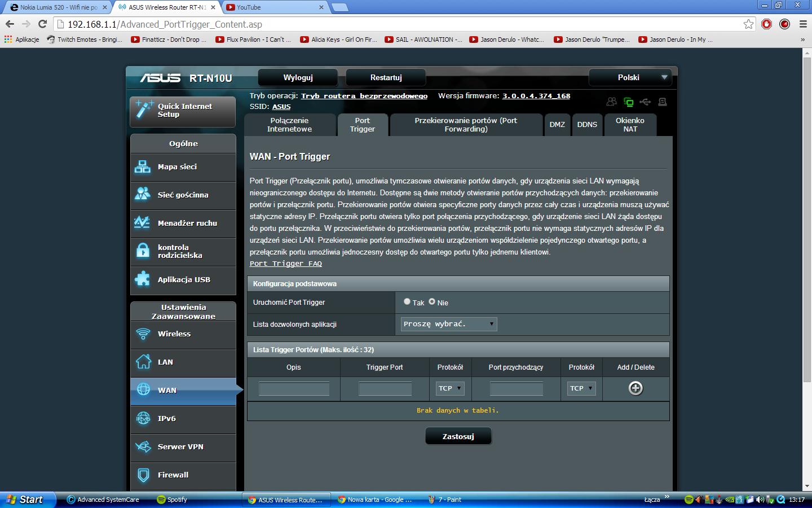
Task: Click the green internet connection status icon
Action: point(629,102)
